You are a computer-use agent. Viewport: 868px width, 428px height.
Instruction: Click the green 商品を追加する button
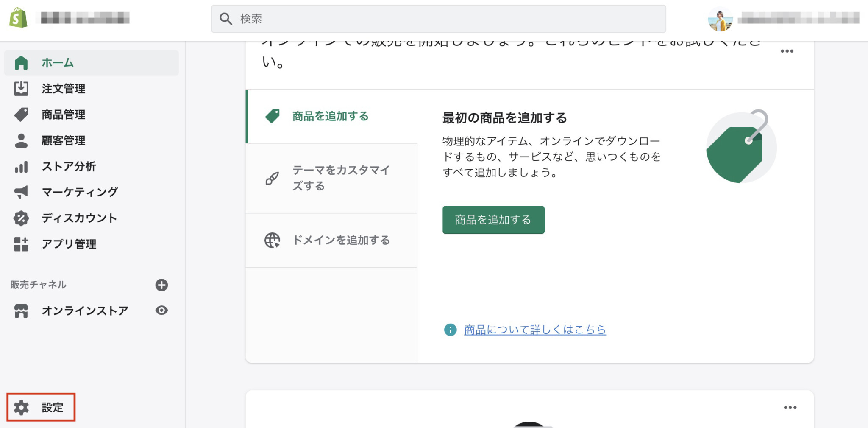493,220
